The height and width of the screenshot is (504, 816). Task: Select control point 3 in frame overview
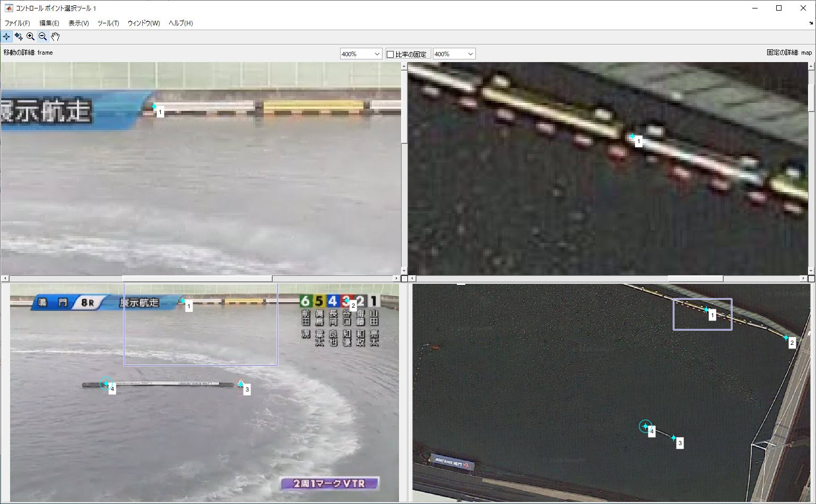pyautogui.click(x=241, y=384)
